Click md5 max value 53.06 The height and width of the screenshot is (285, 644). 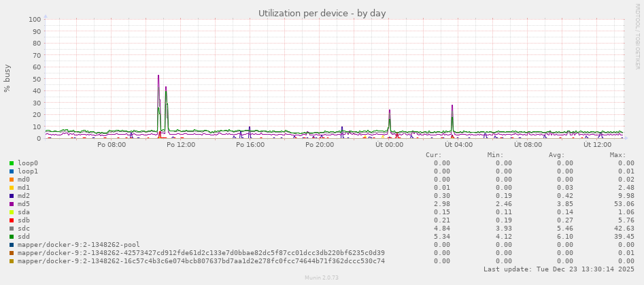pos(626,204)
